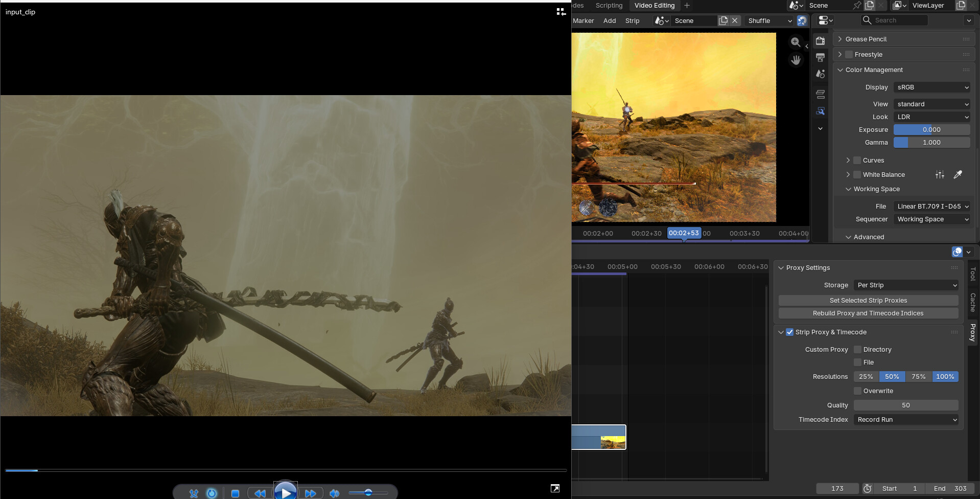Mute the media player volume

[334, 493]
